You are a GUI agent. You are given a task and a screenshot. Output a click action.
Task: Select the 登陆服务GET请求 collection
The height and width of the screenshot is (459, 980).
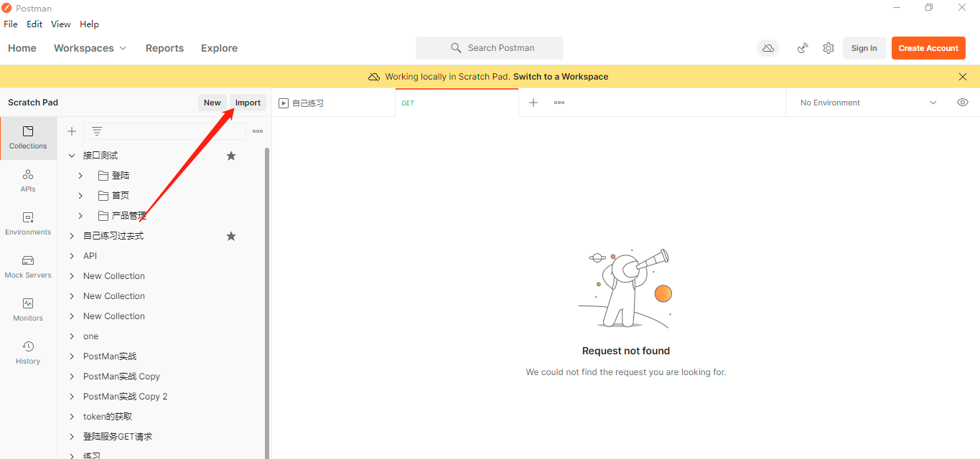[x=118, y=437]
